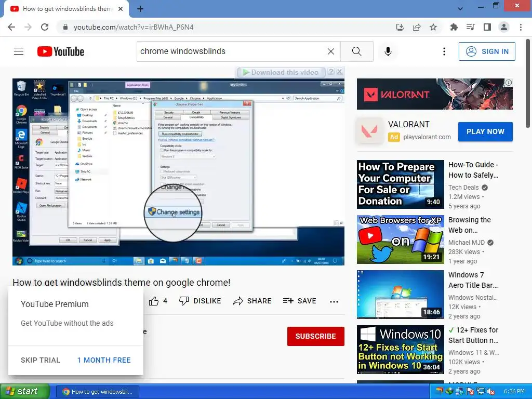532x399 pixels.
Task: Share this page from the address bar
Action: click(x=417, y=27)
